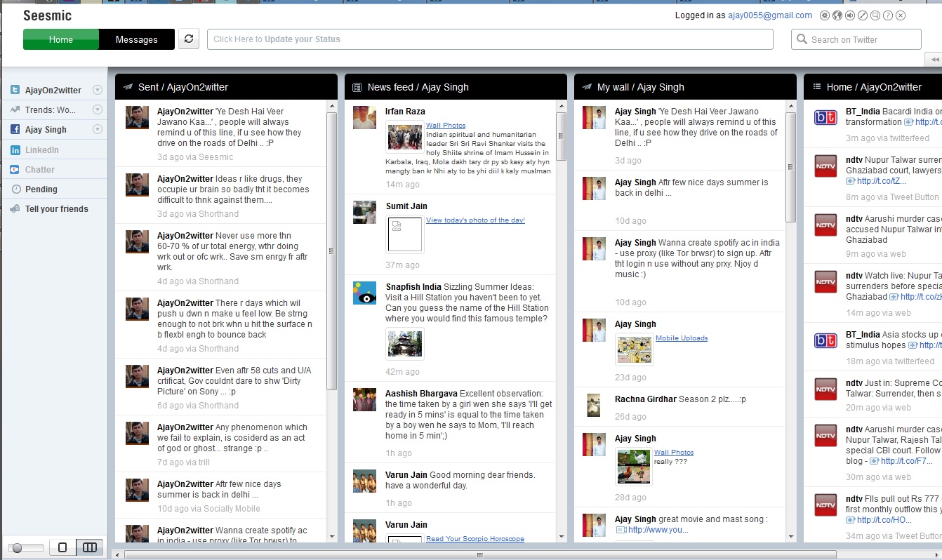Click the brush/theme icon in header
942x560 pixels.
tap(863, 15)
